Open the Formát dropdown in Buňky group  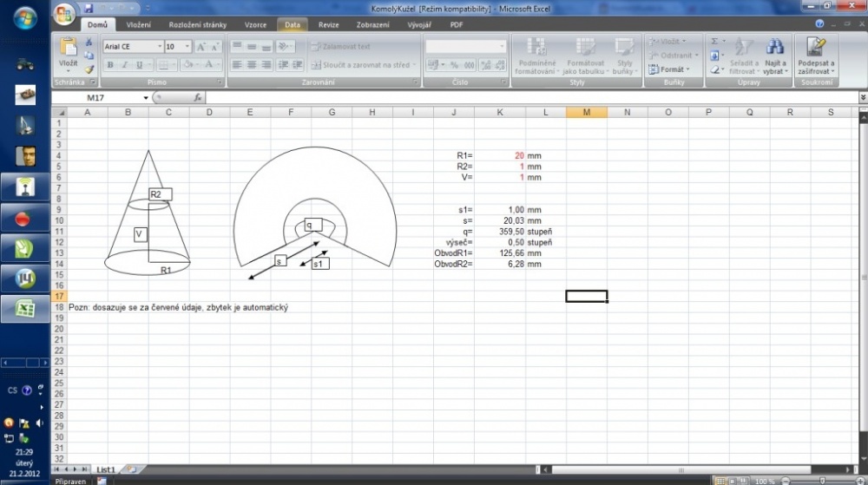click(669, 69)
